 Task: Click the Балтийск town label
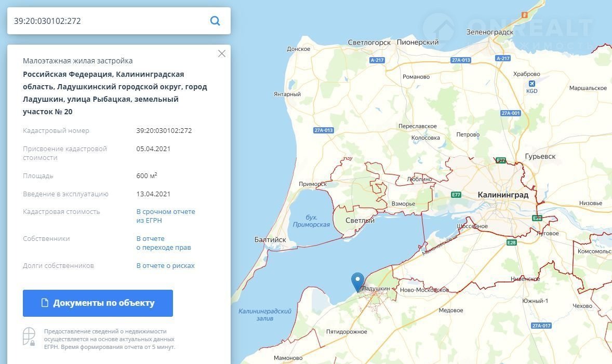[270, 240]
